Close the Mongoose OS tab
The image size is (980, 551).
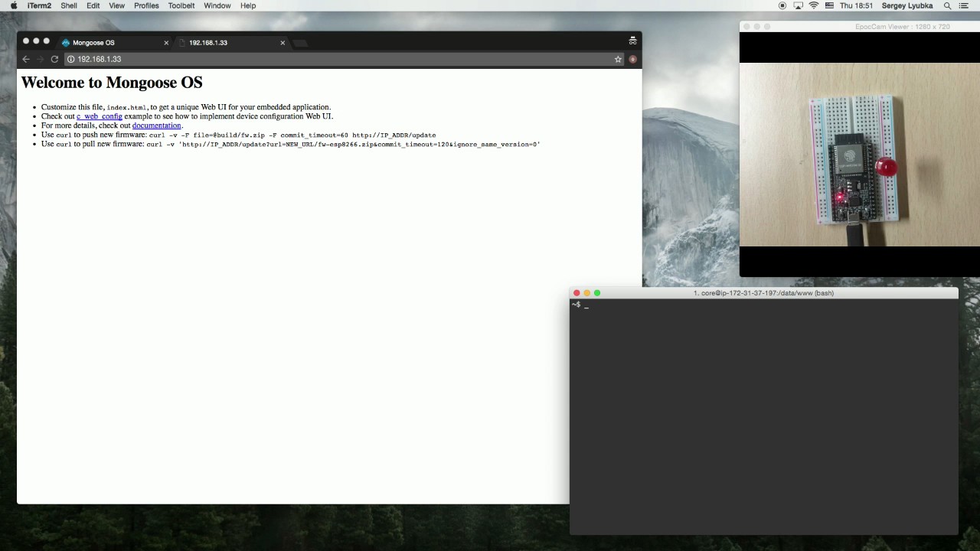(x=166, y=43)
